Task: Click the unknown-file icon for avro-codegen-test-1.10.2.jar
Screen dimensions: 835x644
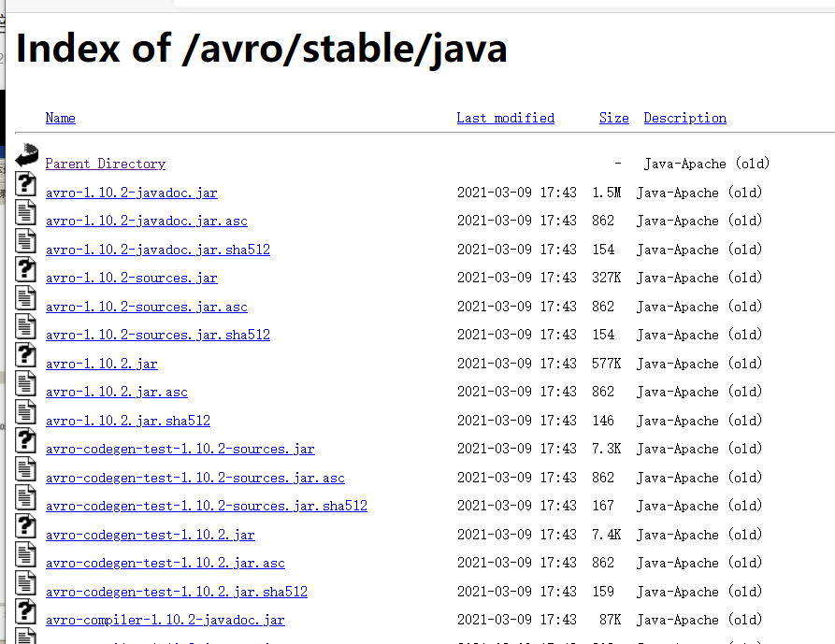Action: [x=25, y=526]
